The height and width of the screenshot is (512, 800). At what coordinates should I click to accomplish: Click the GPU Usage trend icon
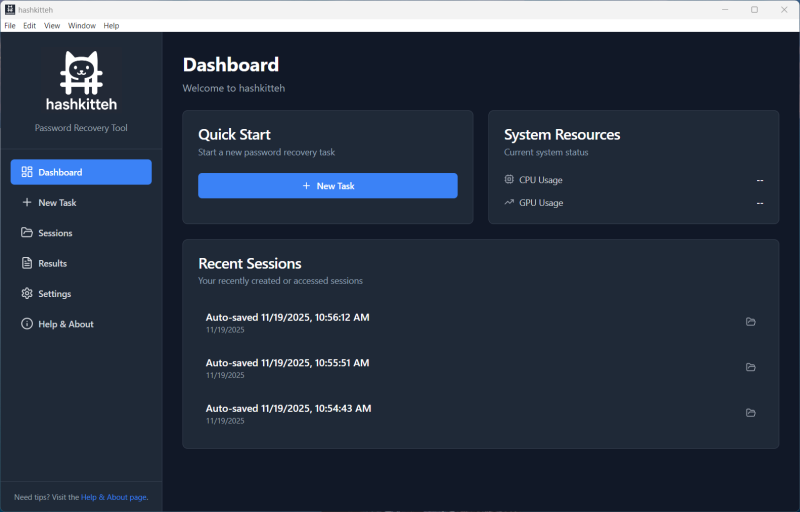[509, 202]
